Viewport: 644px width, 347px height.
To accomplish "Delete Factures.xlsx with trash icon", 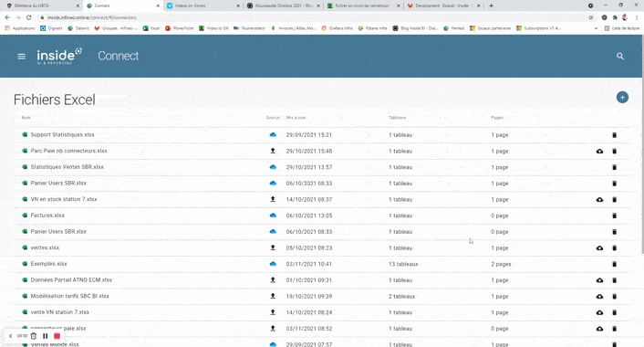I will point(615,216).
